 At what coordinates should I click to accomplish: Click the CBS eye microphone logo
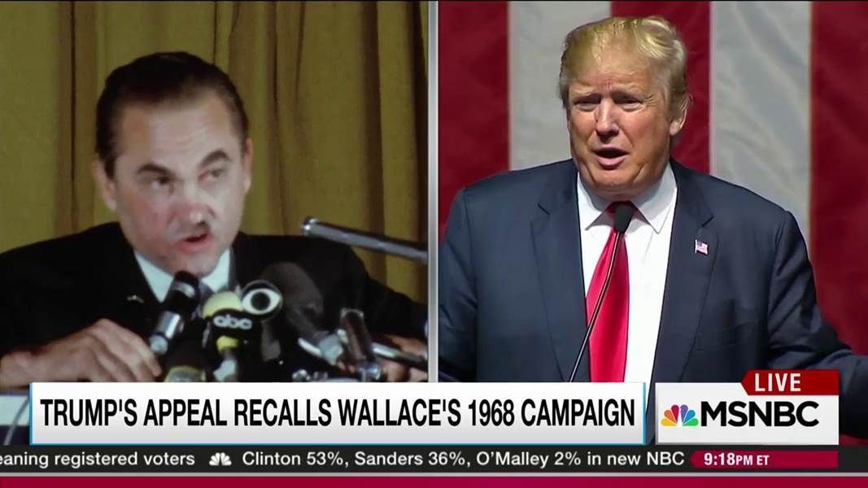262,300
